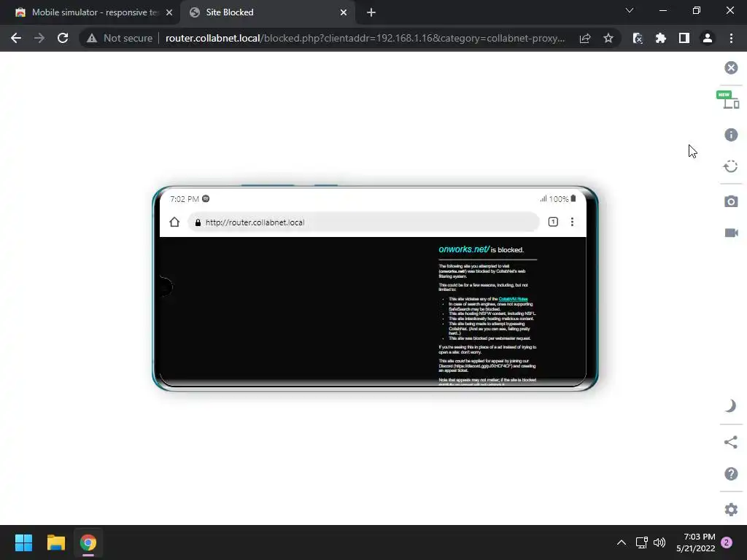747x560 pixels.
Task: Open the volume control tray icon
Action: (x=659, y=542)
